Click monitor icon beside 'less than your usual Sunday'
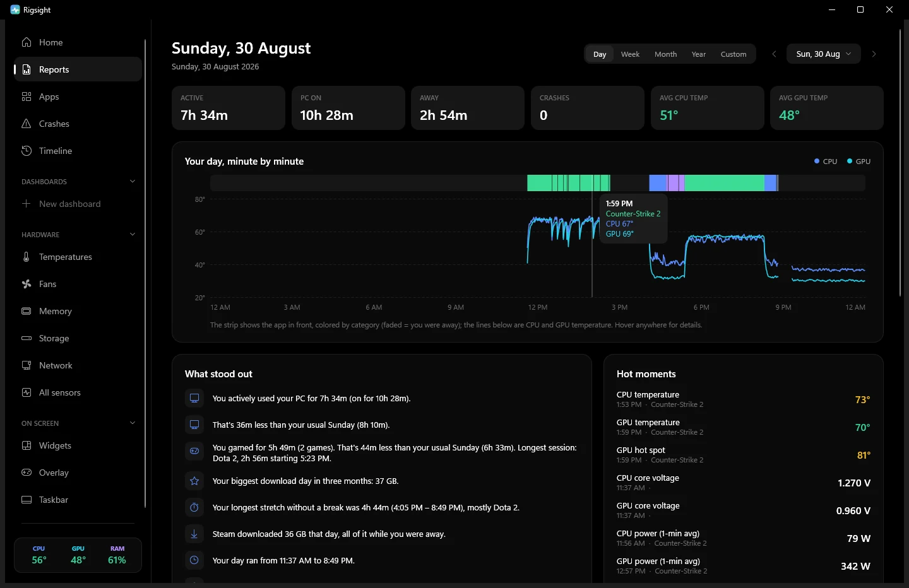The image size is (909, 588). (194, 425)
